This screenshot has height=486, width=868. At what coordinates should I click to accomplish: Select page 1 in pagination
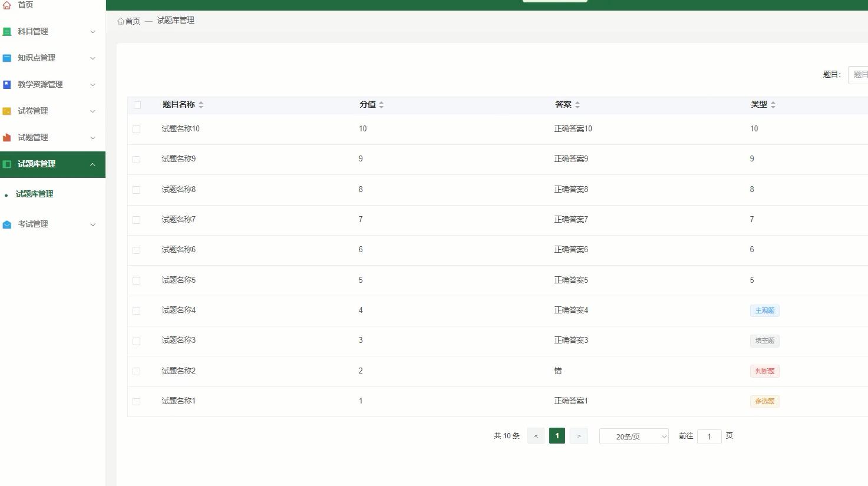[557, 436]
